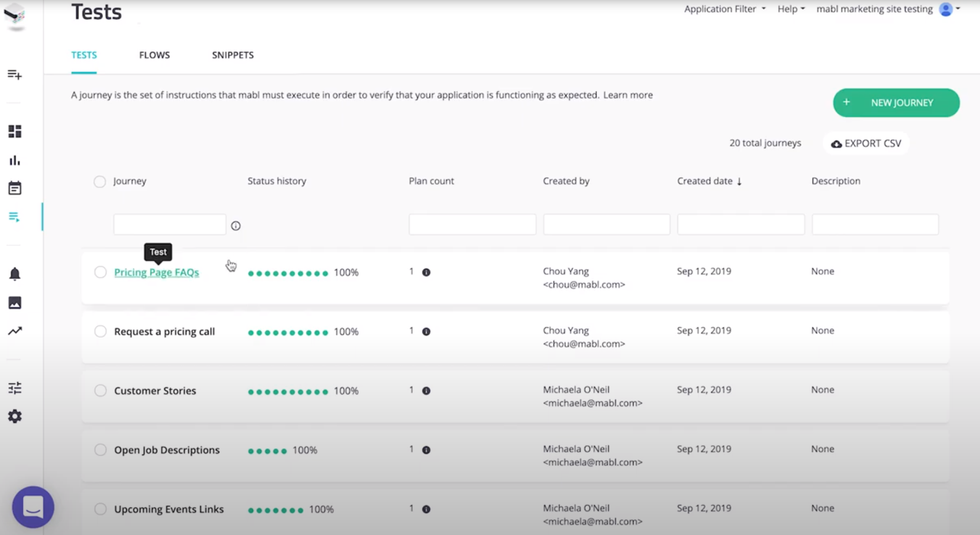Open the image screenshots icon in sidebar
980x535 pixels.
tap(15, 303)
